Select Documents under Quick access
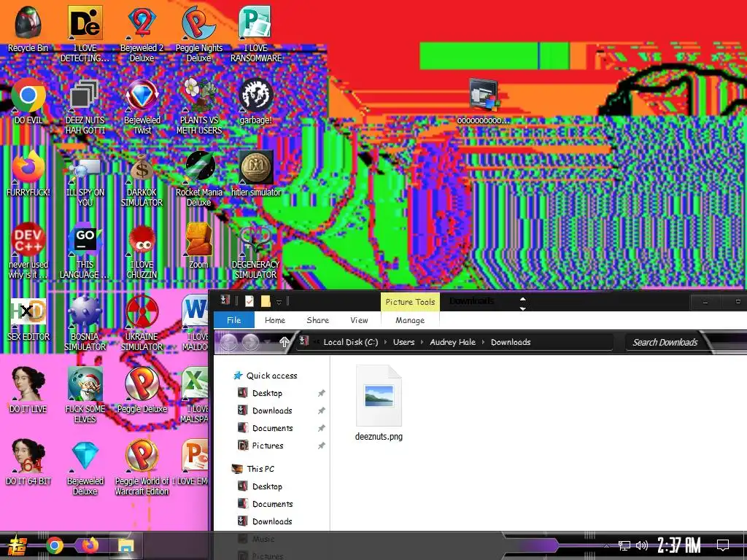 coord(273,428)
